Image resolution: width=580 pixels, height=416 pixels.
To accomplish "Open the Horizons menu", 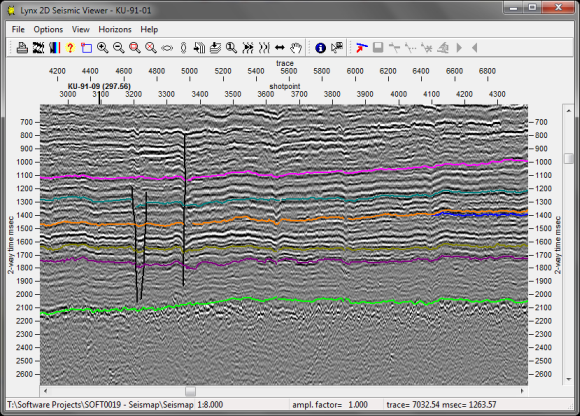I will pyautogui.click(x=115, y=30).
